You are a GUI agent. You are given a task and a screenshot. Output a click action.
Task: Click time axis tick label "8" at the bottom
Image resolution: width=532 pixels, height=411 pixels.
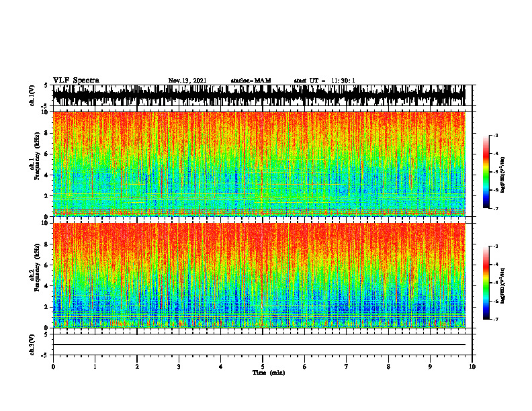point(388,367)
